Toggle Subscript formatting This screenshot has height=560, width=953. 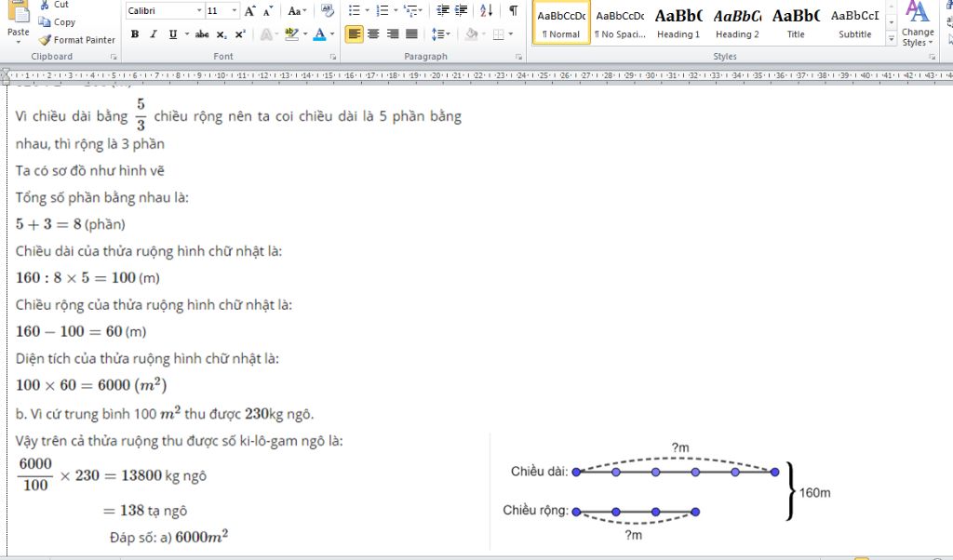(x=221, y=34)
